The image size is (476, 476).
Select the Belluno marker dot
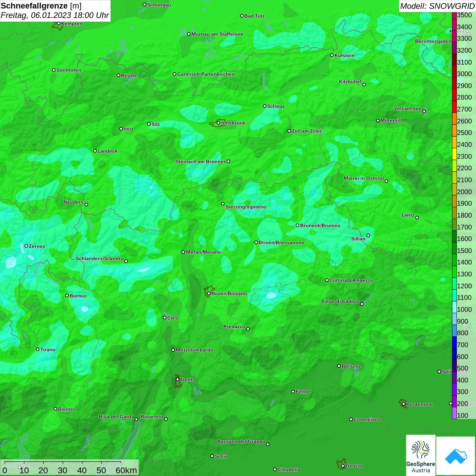click(339, 366)
